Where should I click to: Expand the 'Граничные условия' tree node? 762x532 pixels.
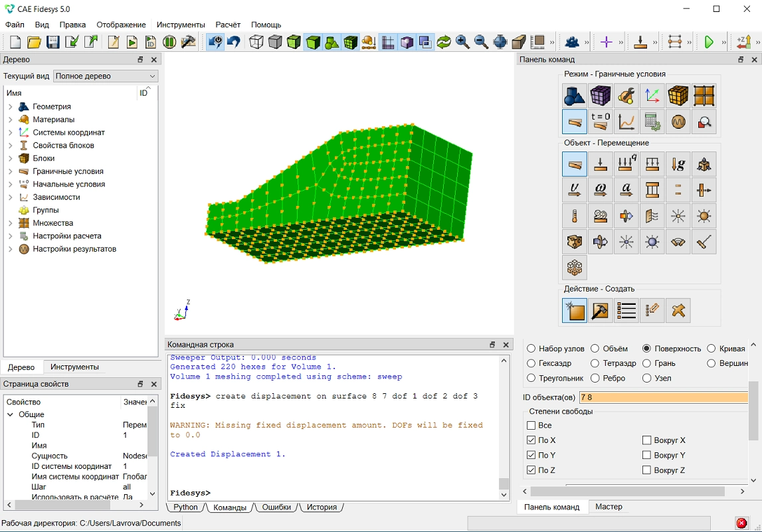10,171
